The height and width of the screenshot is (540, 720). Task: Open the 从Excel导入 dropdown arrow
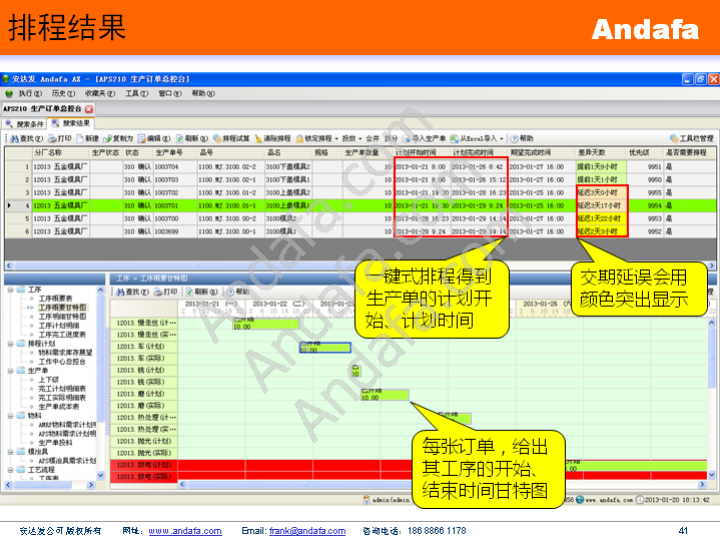(501, 139)
